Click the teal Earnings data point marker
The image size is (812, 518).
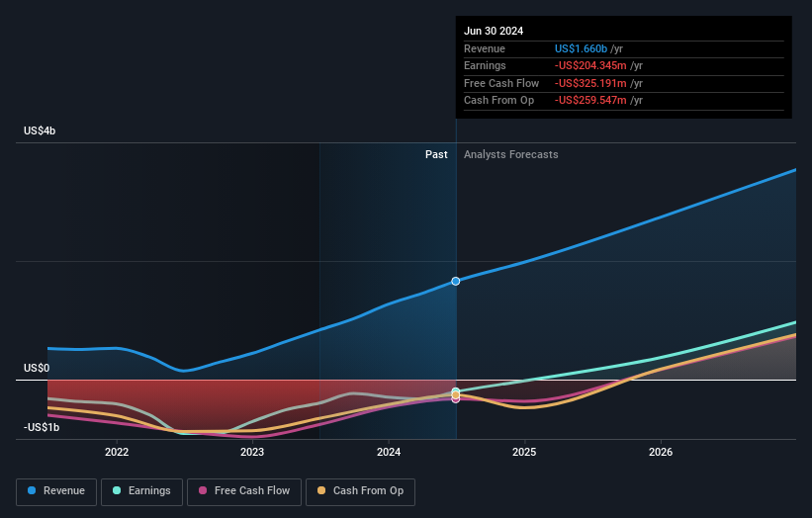456,391
